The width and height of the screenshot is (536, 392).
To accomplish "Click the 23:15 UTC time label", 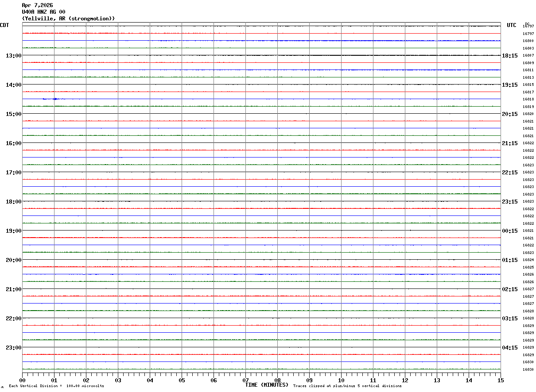I will [x=510, y=202].
